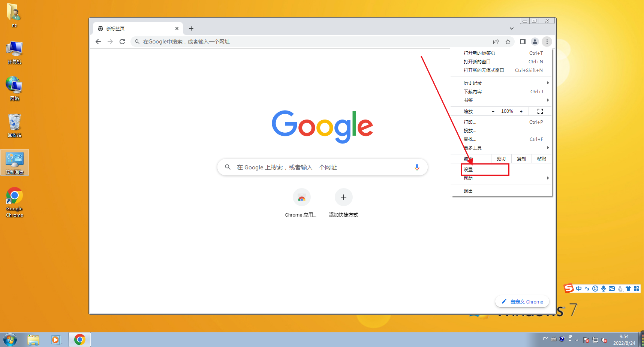Select 打开新的标签页 menu item
Screen dimensions: 644x347
click(x=501, y=53)
